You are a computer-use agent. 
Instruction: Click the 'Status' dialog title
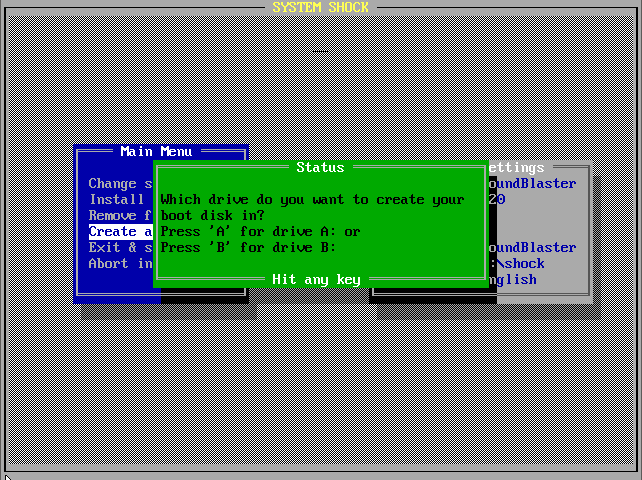click(320, 168)
